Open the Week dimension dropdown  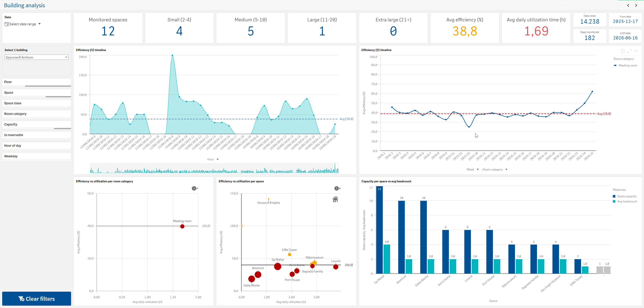473,170
